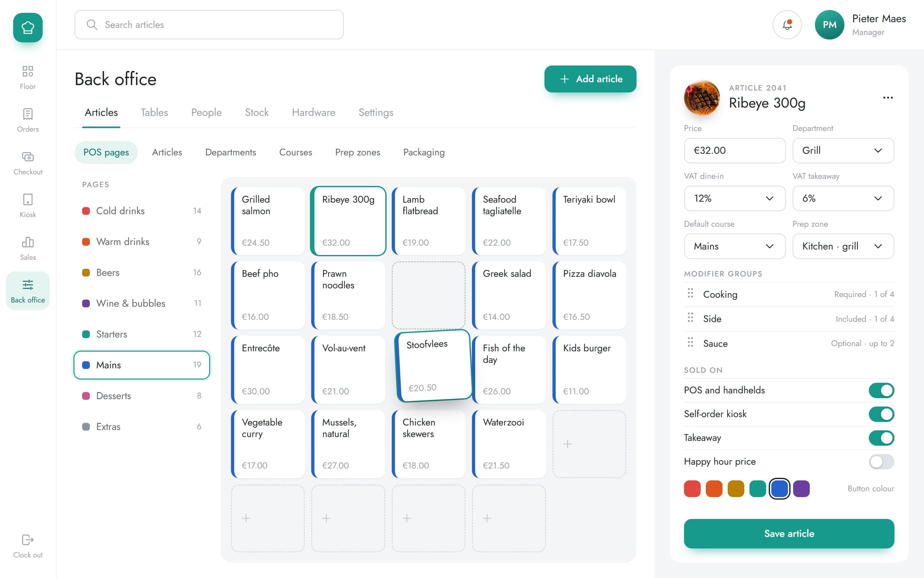924x578 pixels.
Task: Open Kiosk in the sidebar
Action: (28, 206)
